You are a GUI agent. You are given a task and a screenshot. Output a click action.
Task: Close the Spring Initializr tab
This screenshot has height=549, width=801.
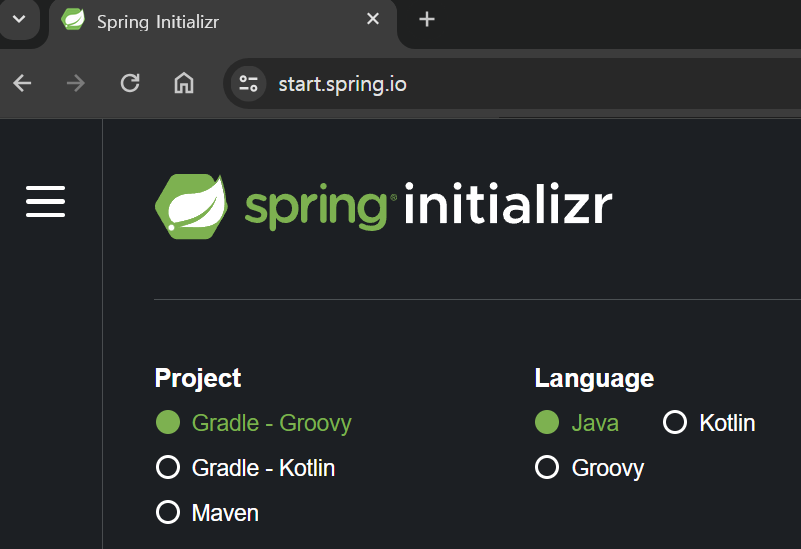pos(373,19)
